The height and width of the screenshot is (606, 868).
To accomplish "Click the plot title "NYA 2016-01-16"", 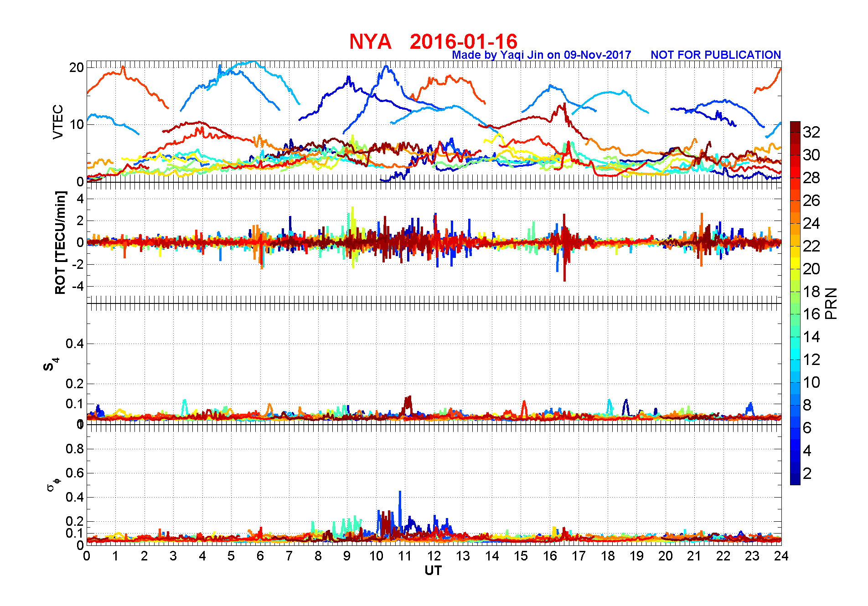I will click(433, 41).
